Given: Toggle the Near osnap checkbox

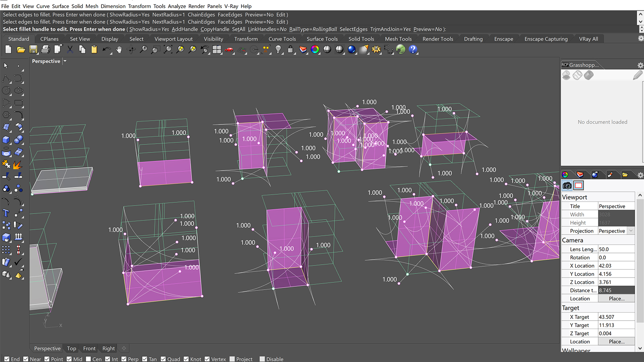Looking at the screenshot, I should pos(26,359).
